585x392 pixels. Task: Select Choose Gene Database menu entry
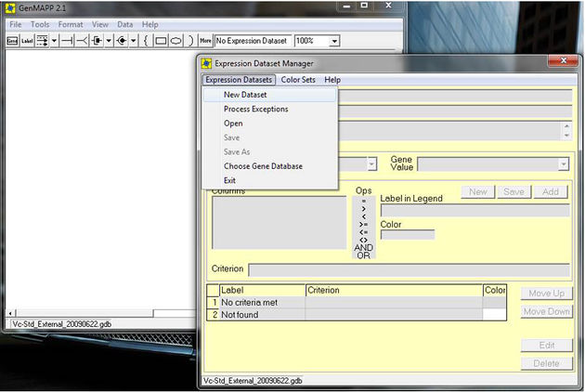270,166
